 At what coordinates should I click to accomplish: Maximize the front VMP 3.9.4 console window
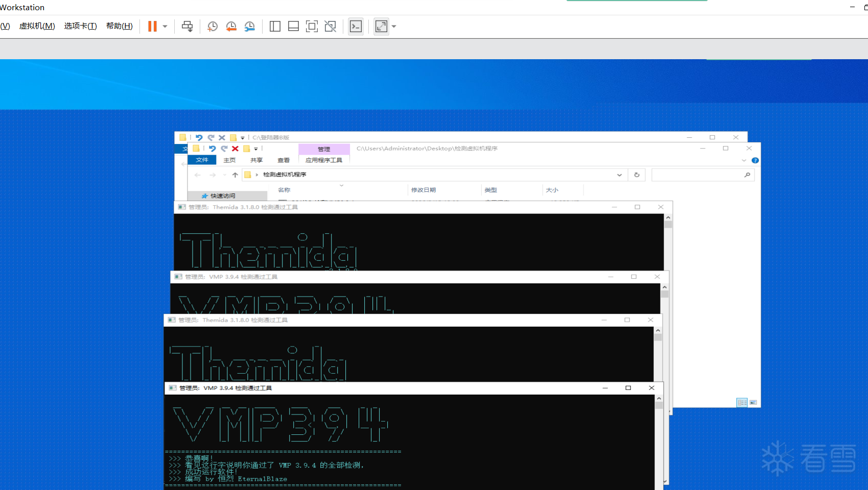(x=628, y=388)
